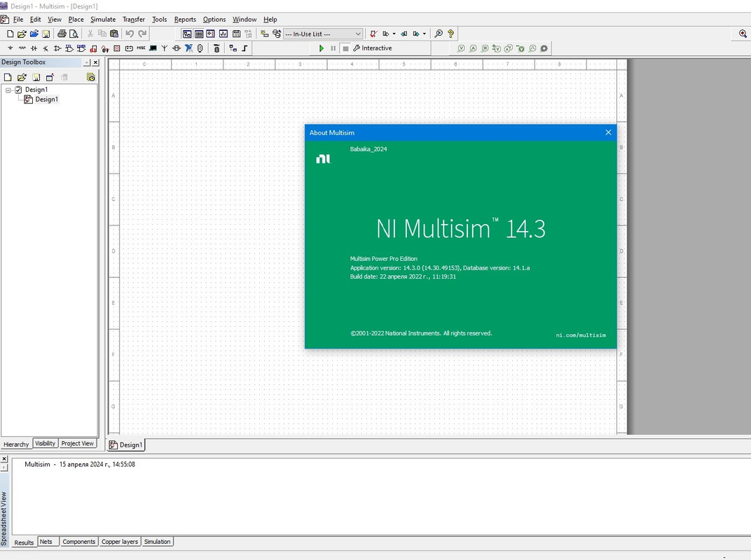751x560 pixels.
Task: Open file with yellow folder icon
Action: tap(22, 34)
